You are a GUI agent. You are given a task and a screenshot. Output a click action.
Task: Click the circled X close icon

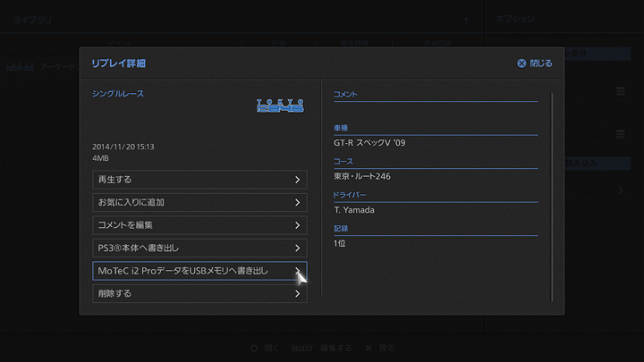521,63
